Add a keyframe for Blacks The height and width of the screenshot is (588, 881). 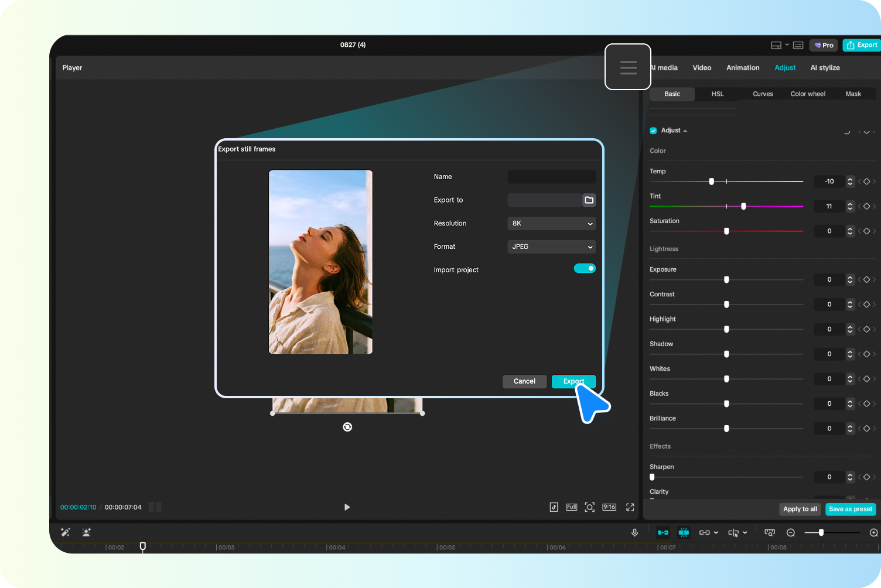pos(866,404)
